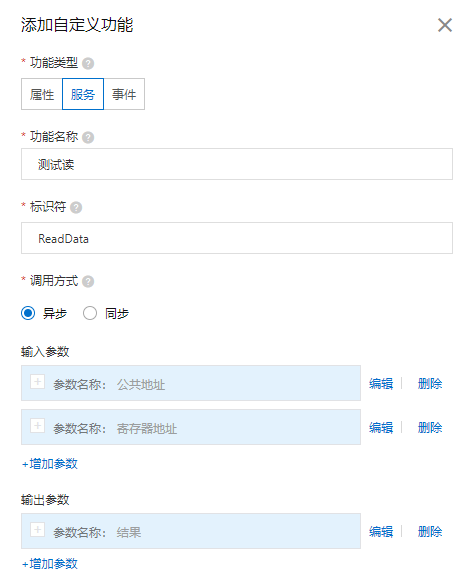Image resolution: width=473 pixels, height=586 pixels.
Task: Edit the 寄存器地址 parameter
Action: pos(381,428)
